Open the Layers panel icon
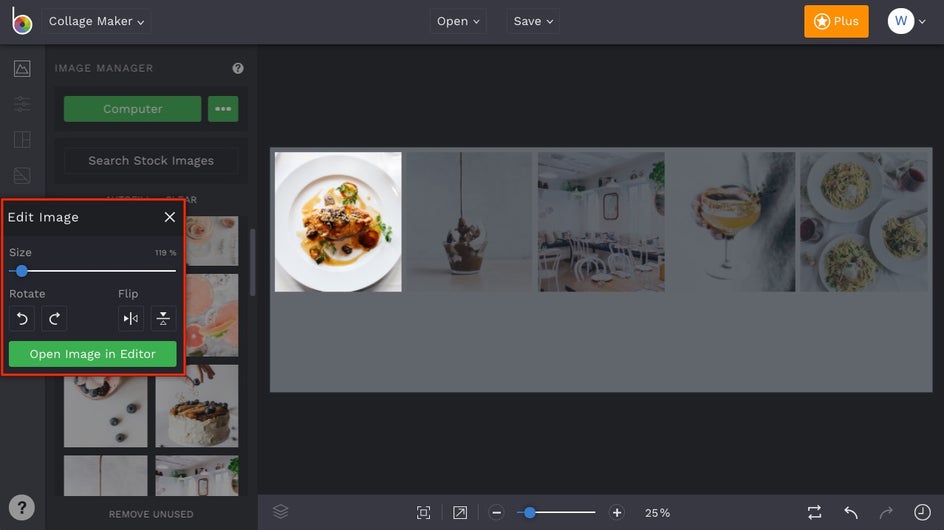 [281, 512]
